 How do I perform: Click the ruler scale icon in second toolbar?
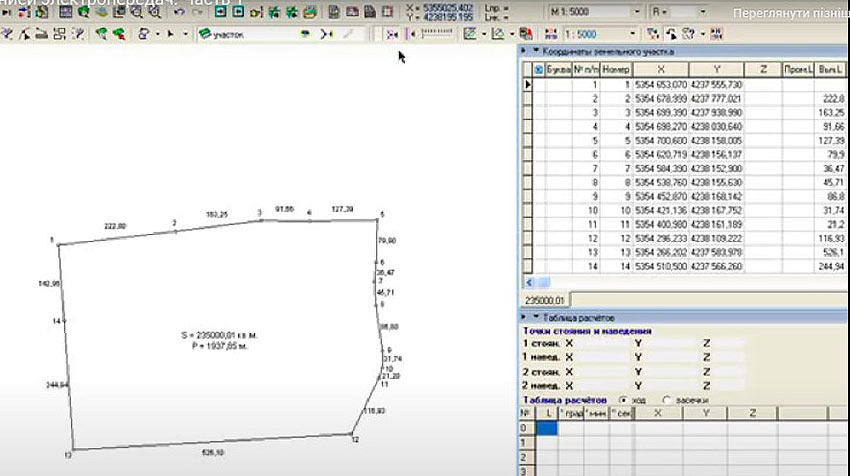click(x=435, y=33)
